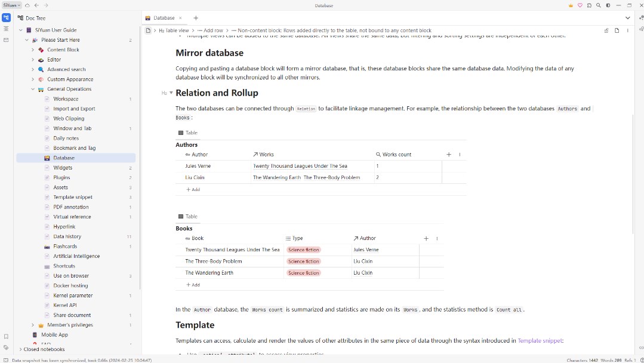Collapse General Operations node
This screenshot has width=644, height=363.
(33, 89)
